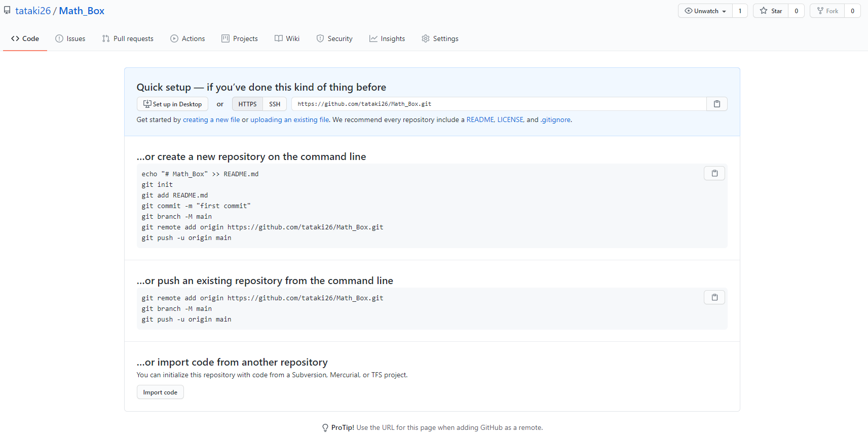868x438 pixels.
Task: Click the 'git init' command line
Action: pos(157,185)
